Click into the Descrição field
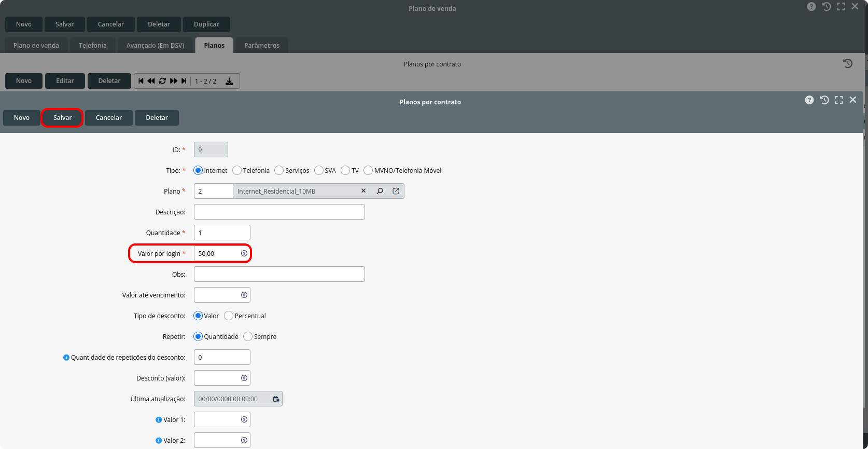The height and width of the screenshot is (449, 868). coord(279,212)
